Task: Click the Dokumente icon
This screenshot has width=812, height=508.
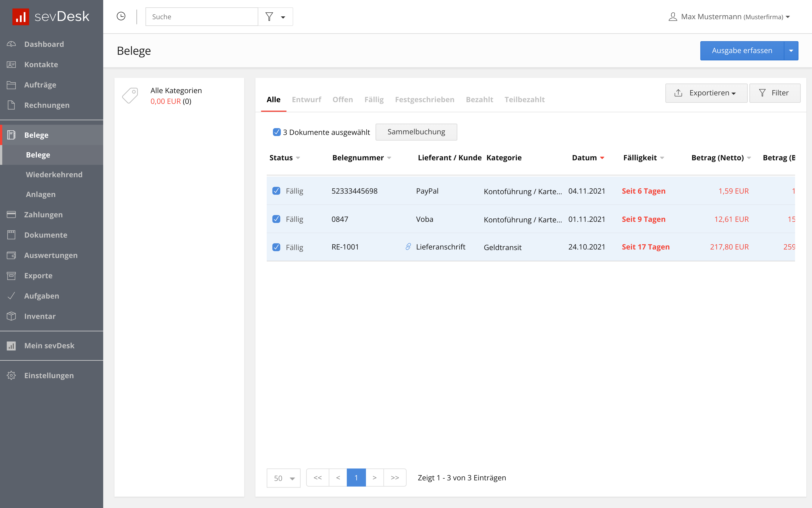Action: click(11, 235)
